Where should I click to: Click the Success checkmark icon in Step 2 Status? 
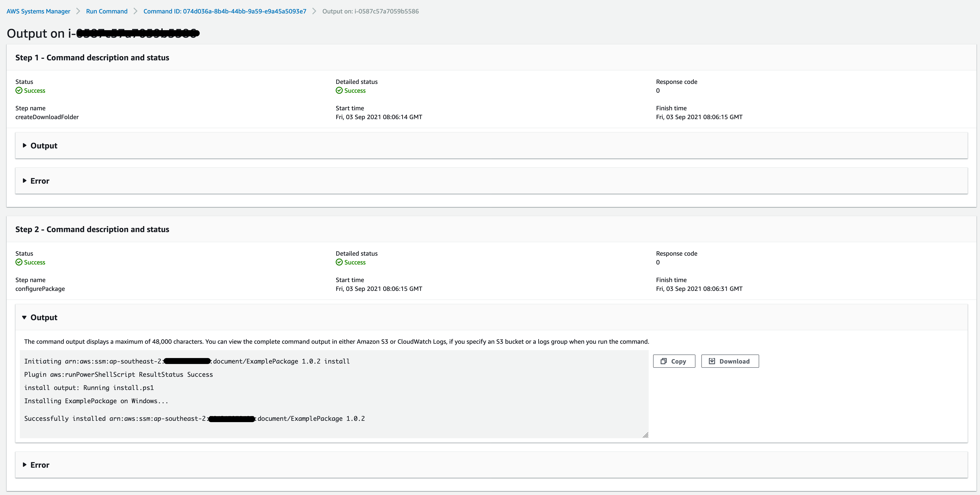click(19, 262)
